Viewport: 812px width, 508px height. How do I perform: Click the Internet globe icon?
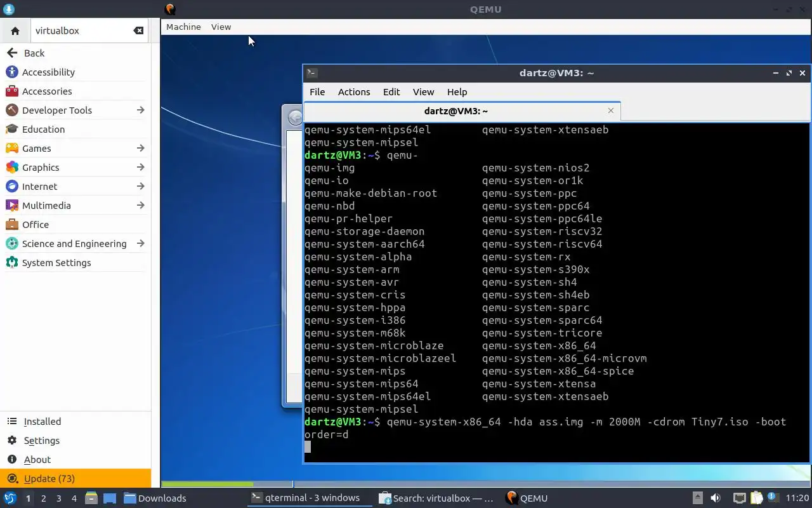coord(11,186)
